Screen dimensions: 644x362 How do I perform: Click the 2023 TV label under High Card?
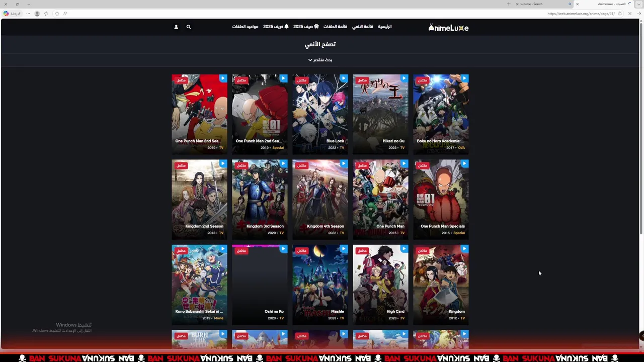coord(396,318)
